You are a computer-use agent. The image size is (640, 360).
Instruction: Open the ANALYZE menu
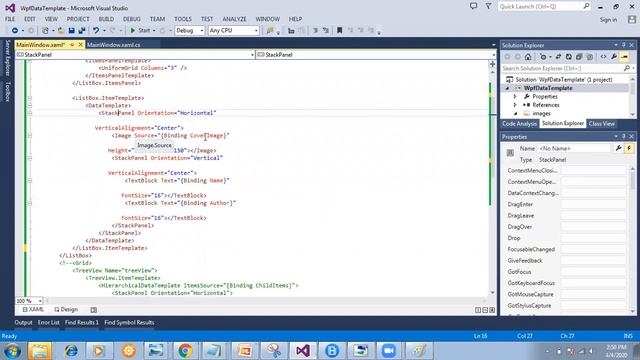tap(234, 19)
